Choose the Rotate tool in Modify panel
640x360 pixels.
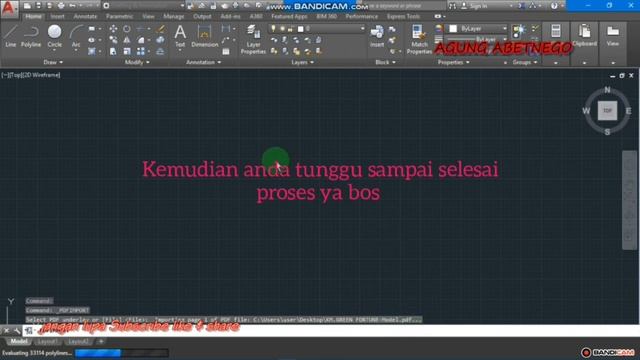coord(127,29)
